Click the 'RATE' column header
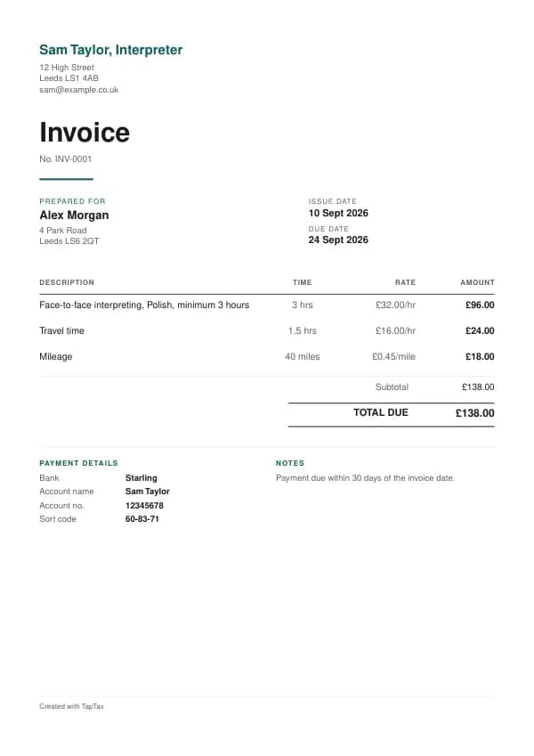Screen dimensions: 534x756 pyautogui.click(x=405, y=282)
